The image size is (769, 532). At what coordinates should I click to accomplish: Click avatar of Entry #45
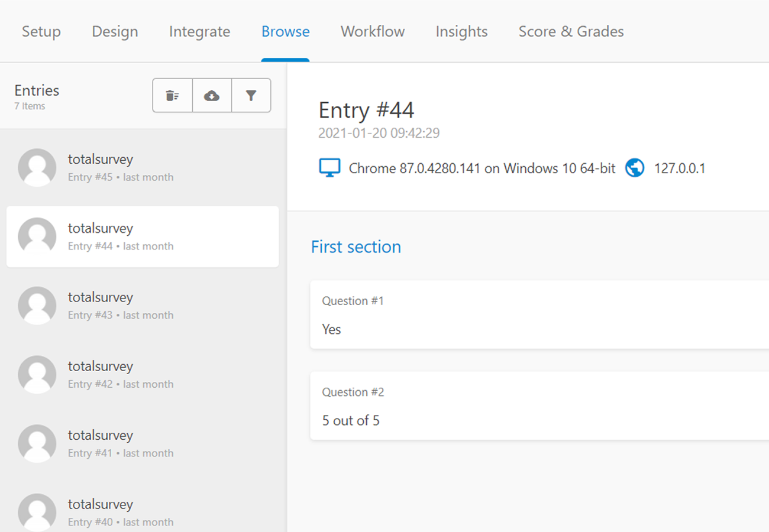tap(37, 168)
